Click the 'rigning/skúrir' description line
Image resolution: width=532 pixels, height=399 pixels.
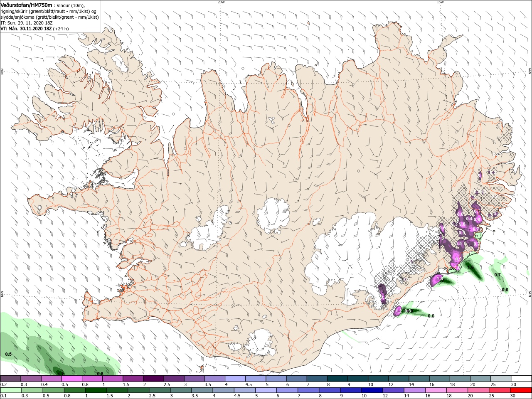click(49, 11)
